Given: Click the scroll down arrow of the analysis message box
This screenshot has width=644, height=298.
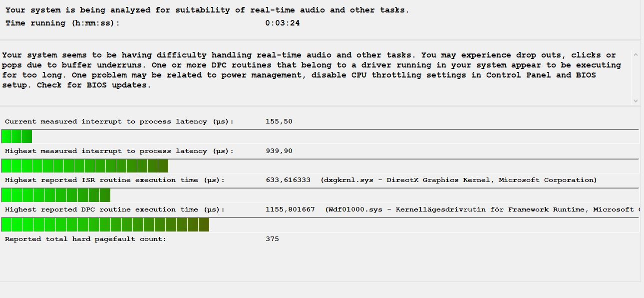Looking at the screenshot, I should pos(636,100).
